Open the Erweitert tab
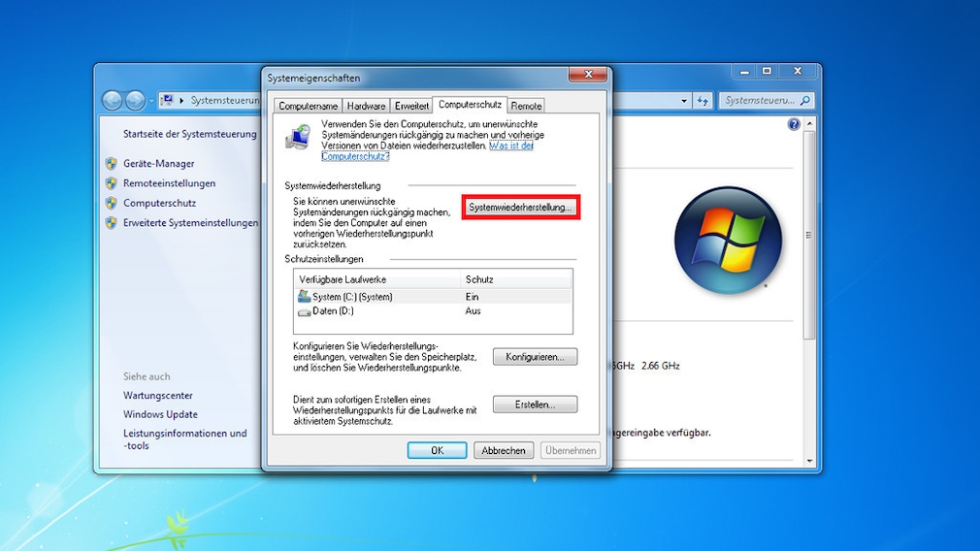Image resolution: width=980 pixels, height=551 pixels. coord(411,106)
